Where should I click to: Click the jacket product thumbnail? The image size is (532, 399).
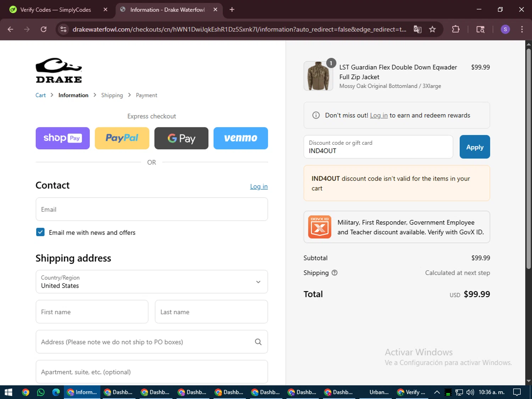click(318, 76)
